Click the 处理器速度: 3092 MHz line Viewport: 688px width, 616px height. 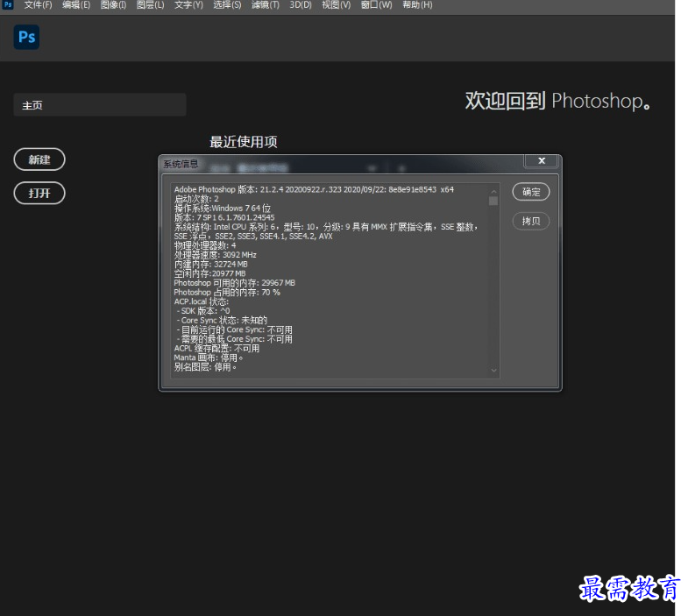[215, 255]
